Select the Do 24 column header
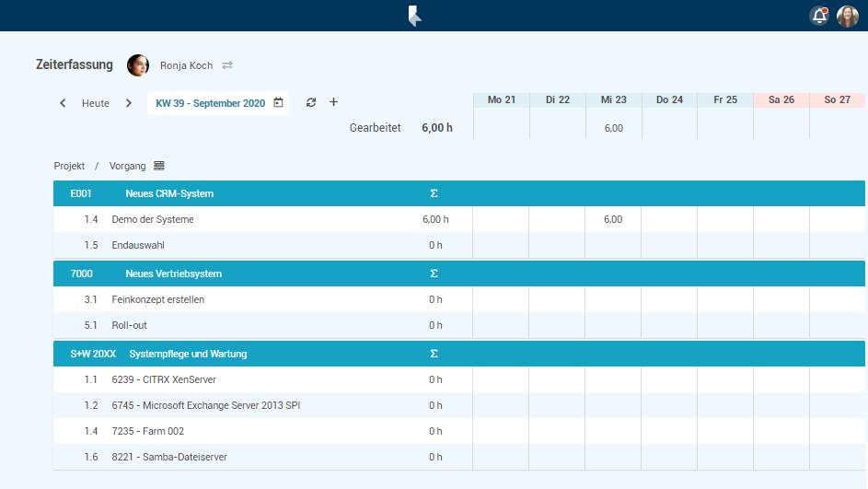 (x=669, y=99)
